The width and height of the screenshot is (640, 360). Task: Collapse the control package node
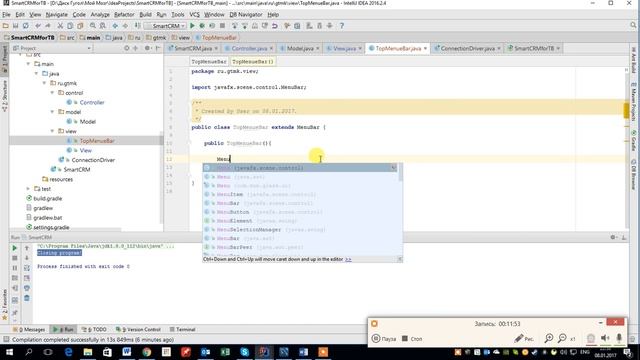click(52, 93)
